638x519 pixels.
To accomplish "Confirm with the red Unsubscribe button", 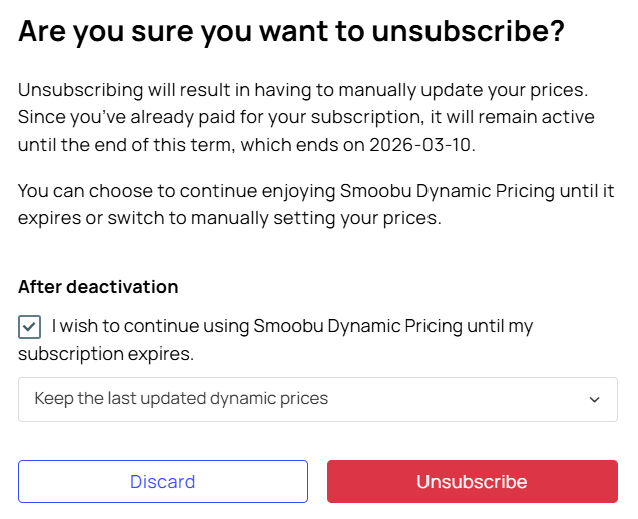I will click(472, 482).
